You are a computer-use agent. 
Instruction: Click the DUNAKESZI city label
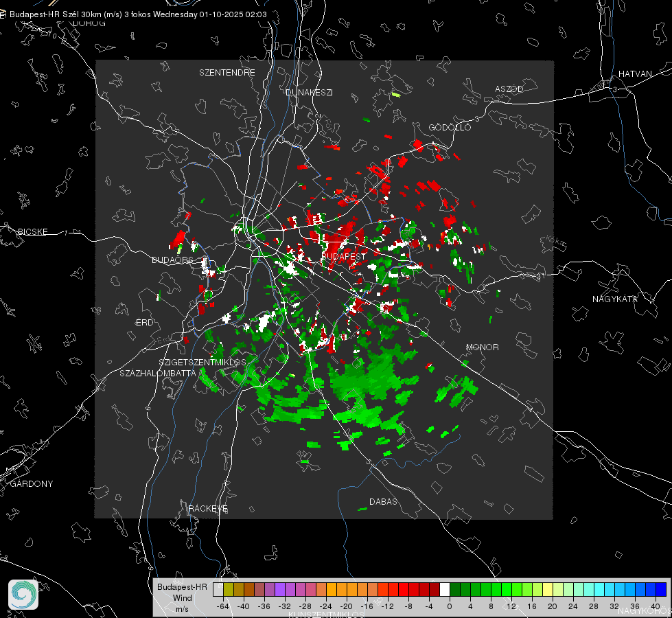point(309,92)
